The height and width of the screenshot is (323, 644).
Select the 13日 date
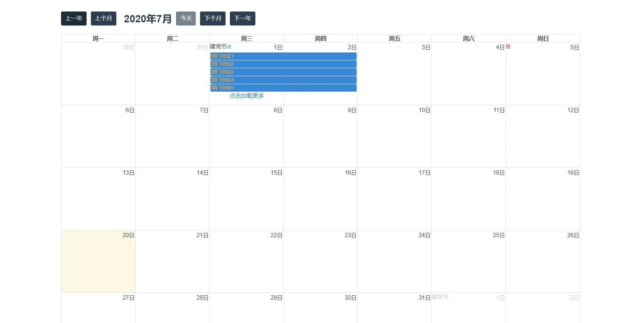pos(128,173)
